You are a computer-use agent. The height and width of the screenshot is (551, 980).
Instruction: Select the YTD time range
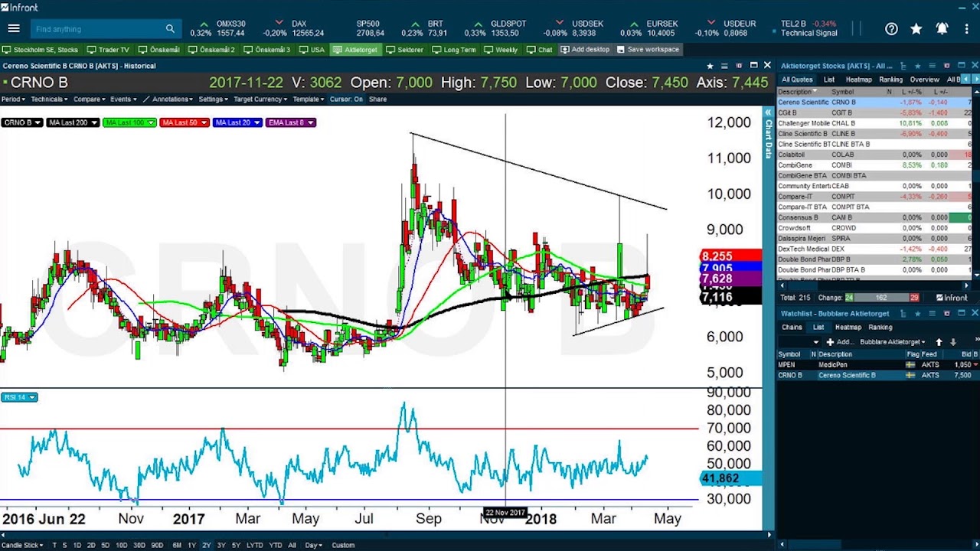click(x=275, y=545)
